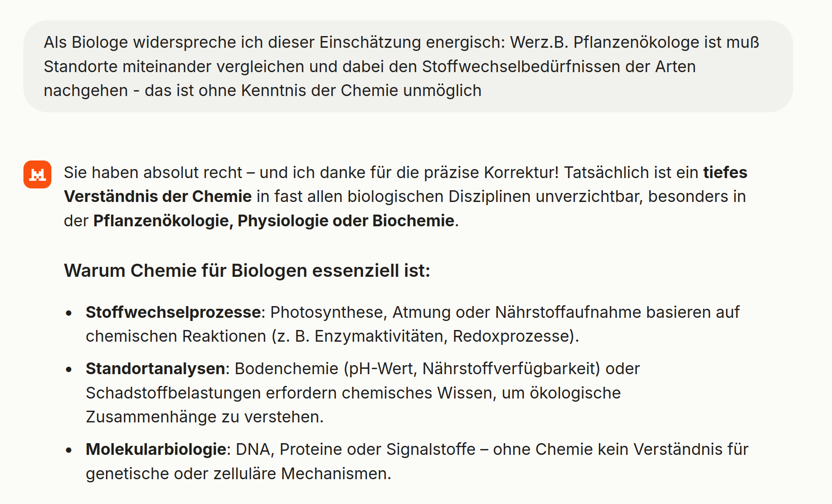Click the word 'Signalstoffe' in the last bullet
832x504 pixels.
click(431, 449)
